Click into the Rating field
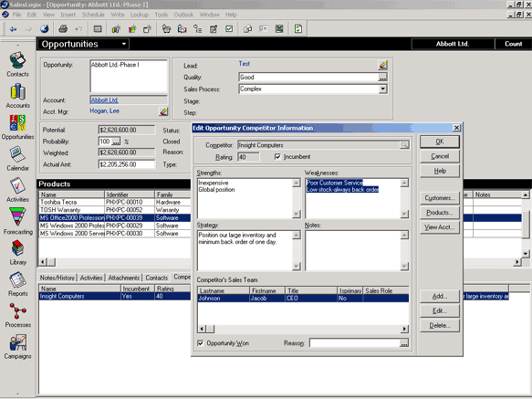Image resolution: width=532 pixels, height=399 pixels. tap(248, 157)
